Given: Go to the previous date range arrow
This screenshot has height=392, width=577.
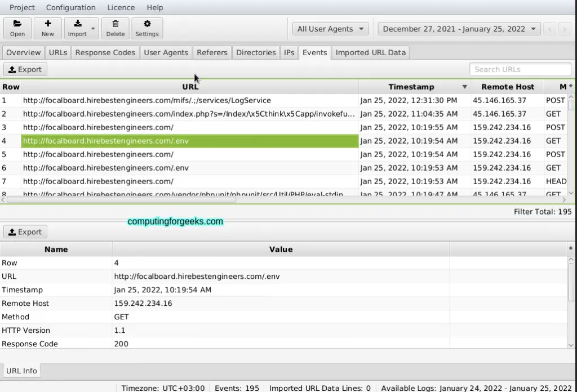Looking at the screenshot, I should click(550, 29).
